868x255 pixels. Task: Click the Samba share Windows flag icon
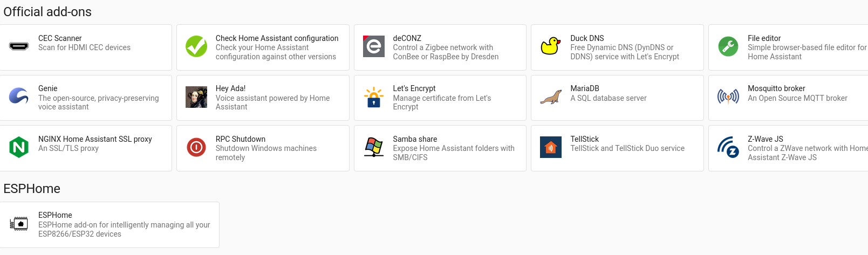coord(374,147)
